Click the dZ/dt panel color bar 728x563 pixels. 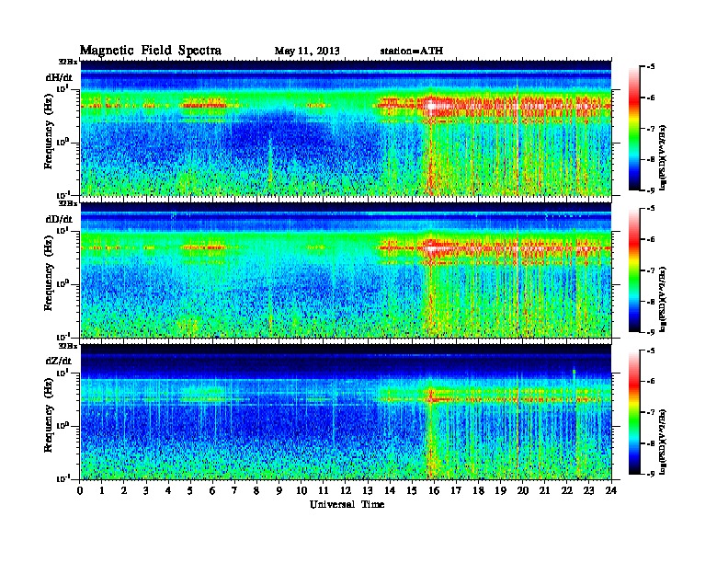coord(634,412)
